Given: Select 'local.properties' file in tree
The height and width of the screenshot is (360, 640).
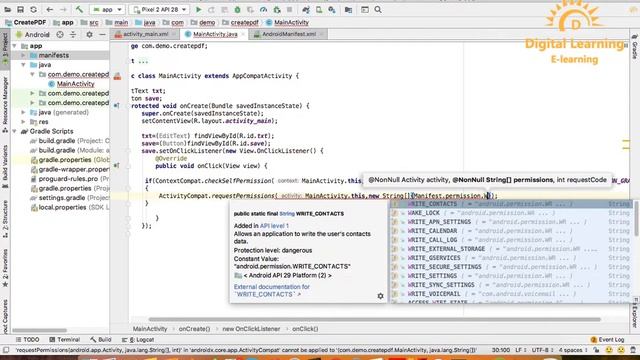Looking at the screenshot, I should tap(62, 207).
